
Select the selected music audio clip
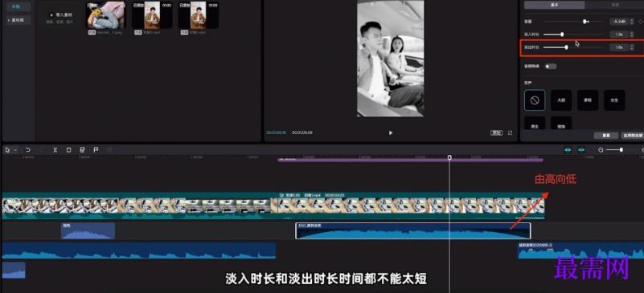(x=412, y=230)
